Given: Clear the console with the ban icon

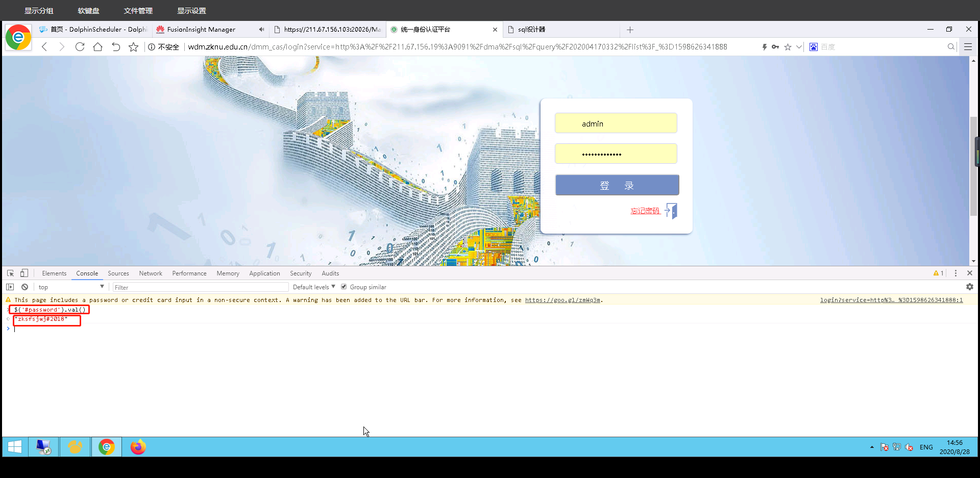Looking at the screenshot, I should 24,287.
